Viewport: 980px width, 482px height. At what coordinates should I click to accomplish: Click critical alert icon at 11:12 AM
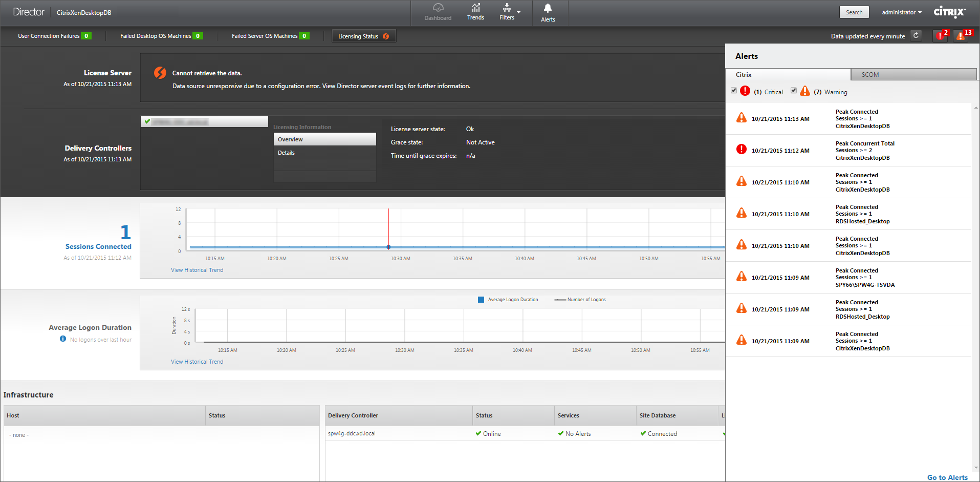(x=741, y=149)
